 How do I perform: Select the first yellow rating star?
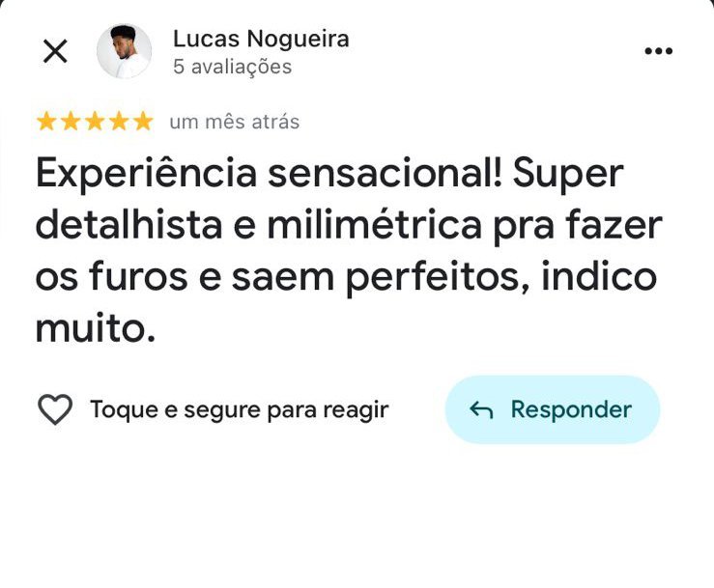(46, 122)
